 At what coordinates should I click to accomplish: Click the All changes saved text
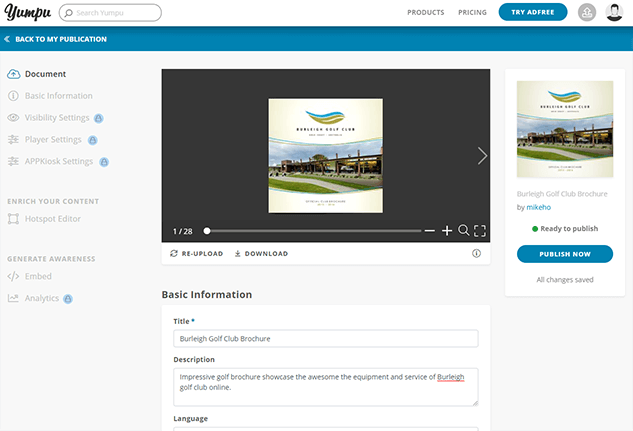[565, 280]
